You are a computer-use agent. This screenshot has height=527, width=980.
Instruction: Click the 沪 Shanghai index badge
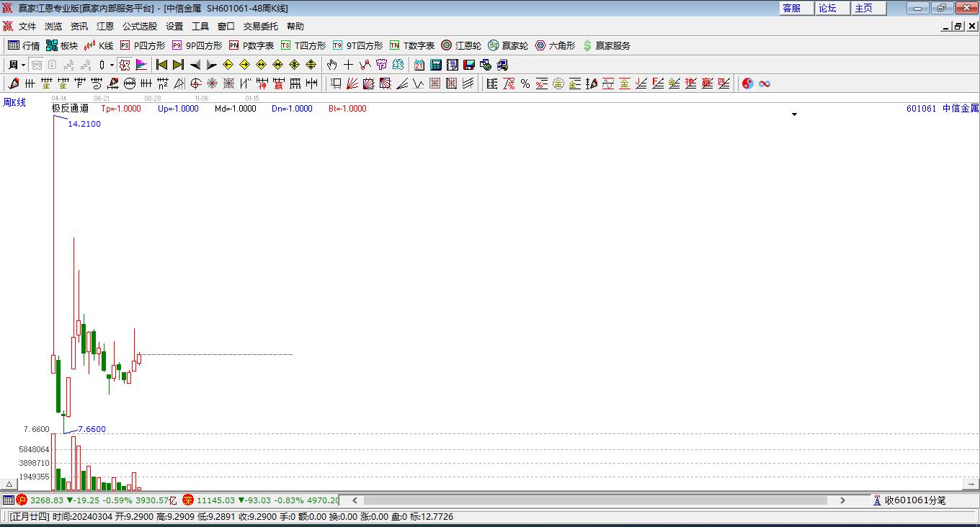(22, 500)
